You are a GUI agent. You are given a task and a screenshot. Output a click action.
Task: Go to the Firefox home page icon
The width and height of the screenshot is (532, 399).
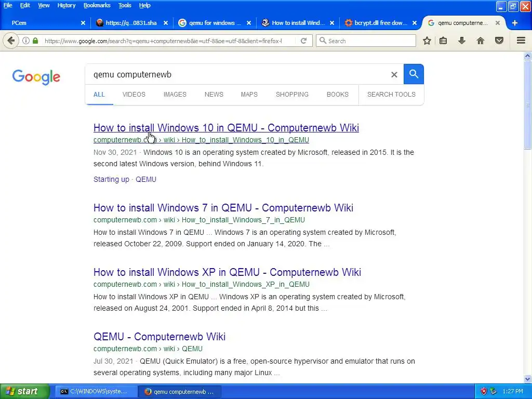(x=480, y=41)
